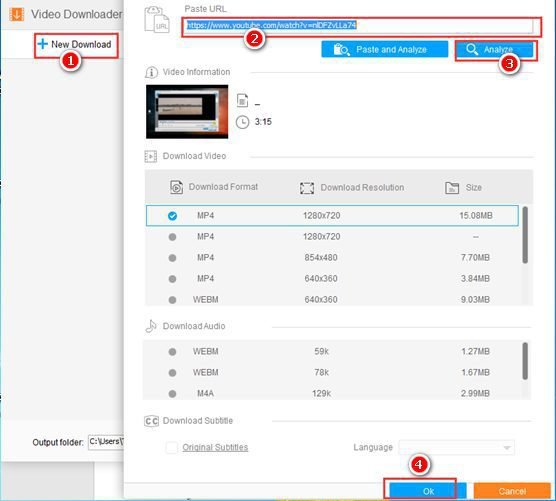Click the New Download button
556x501 pixels.
pos(76,45)
